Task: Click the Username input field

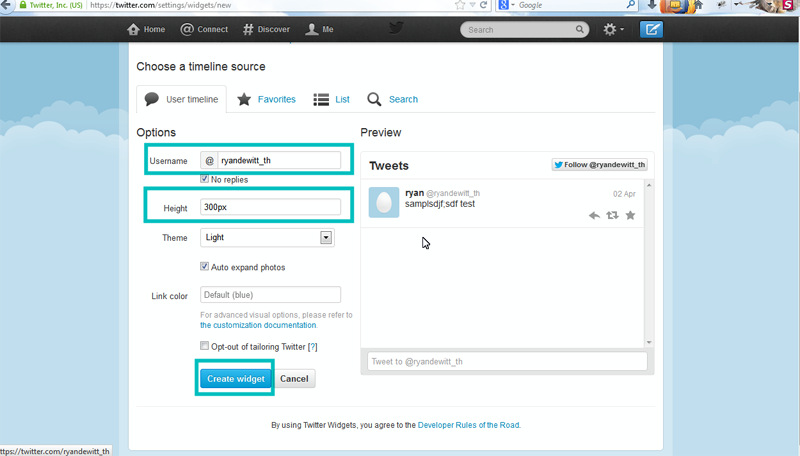Action: (x=279, y=160)
